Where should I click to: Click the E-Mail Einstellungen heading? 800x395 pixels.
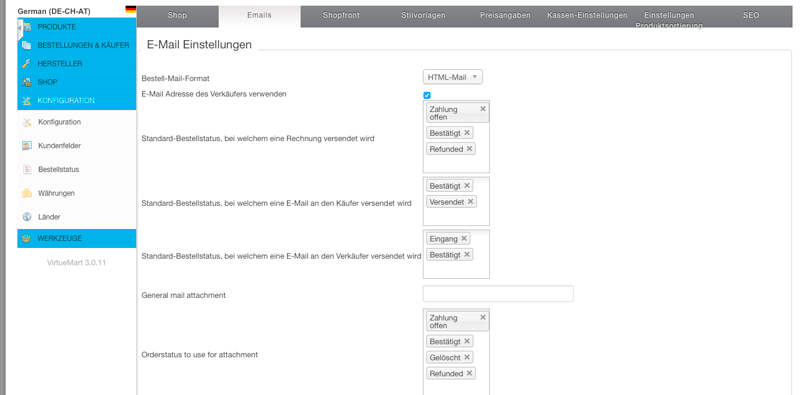click(x=199, y=44)
